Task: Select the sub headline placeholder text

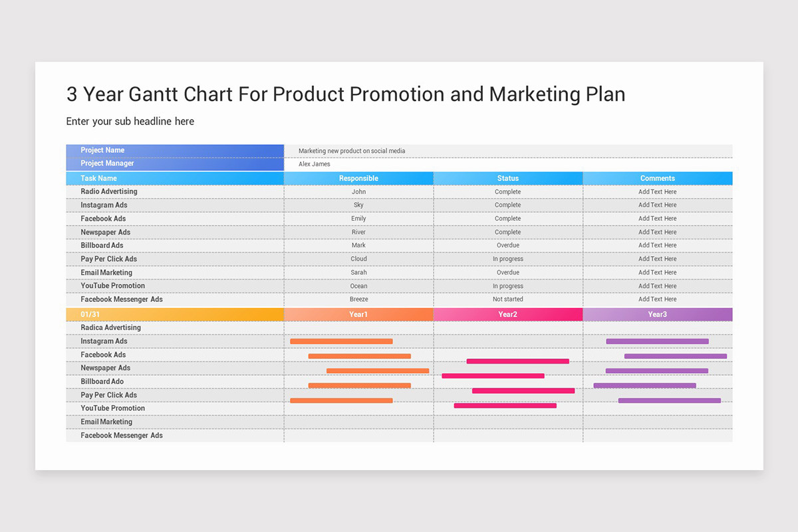Action: 130,121
